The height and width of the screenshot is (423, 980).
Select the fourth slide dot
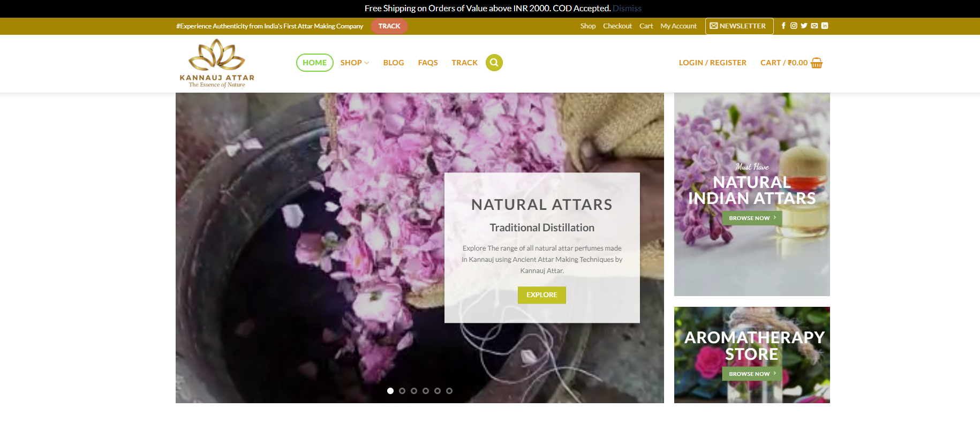point(426,391)
